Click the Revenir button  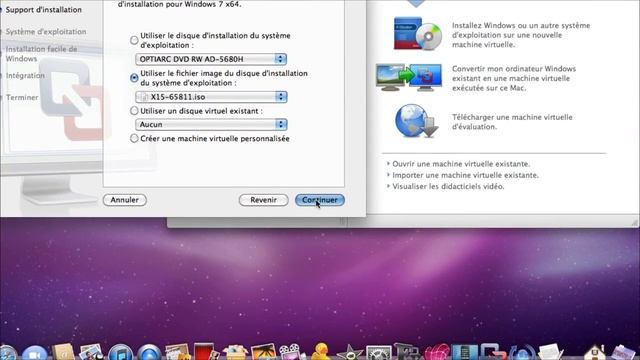pyautogui.click(x=264, y=200)
